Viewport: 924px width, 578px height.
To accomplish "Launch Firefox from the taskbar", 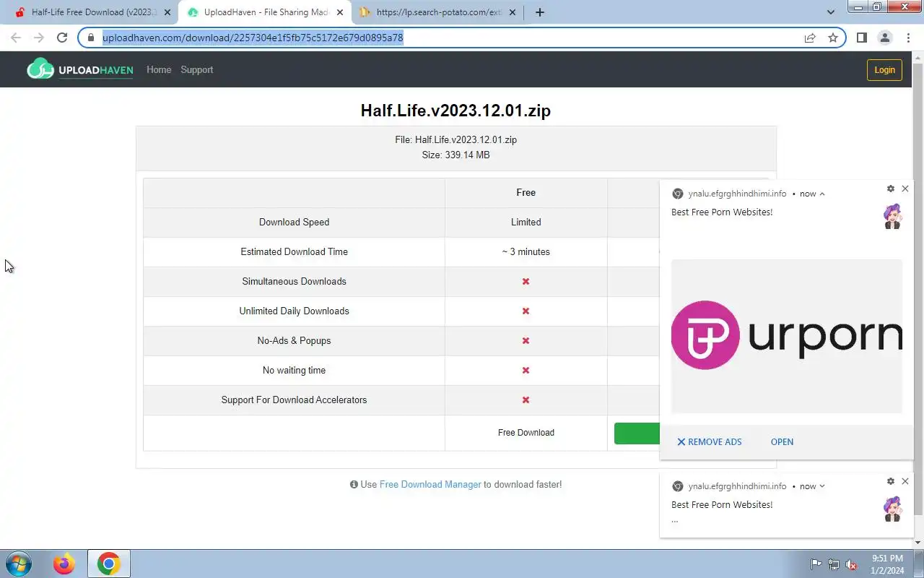I will 64,564.
